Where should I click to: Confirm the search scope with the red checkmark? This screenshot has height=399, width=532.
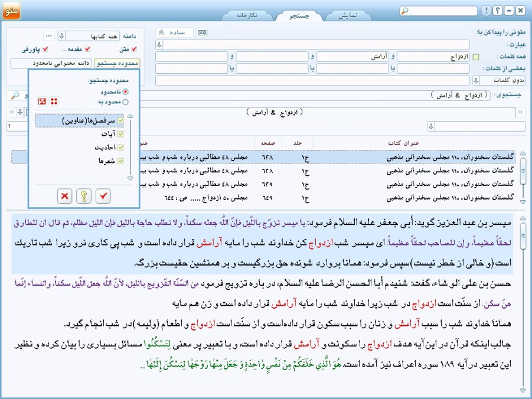click(103, 196)
